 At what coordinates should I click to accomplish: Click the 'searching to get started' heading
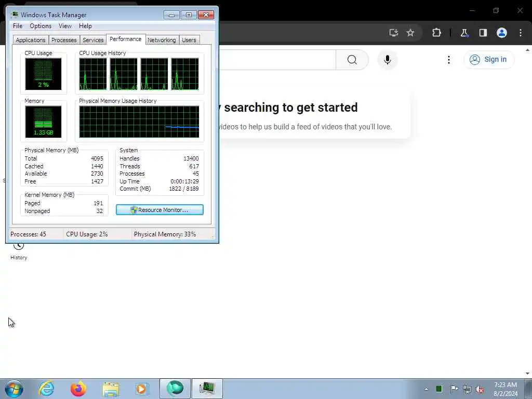coord(291,108)
